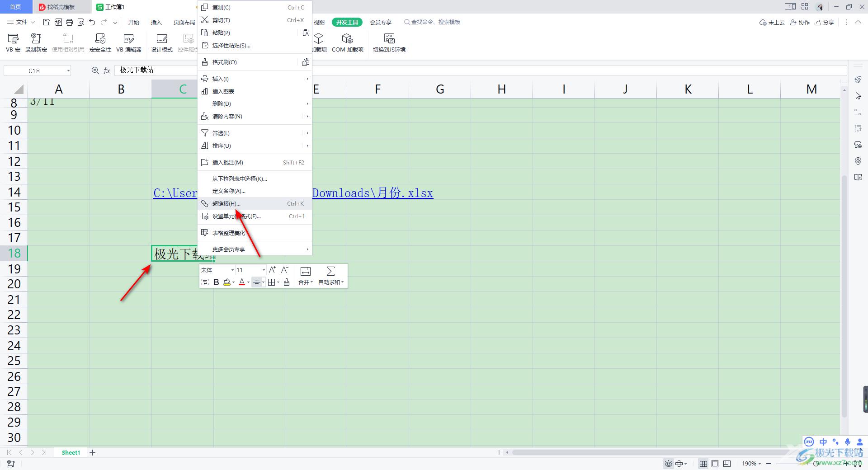Click the 合并 merge cells button
Image resolution: width=868 pixels, height=470 pixels.
[x=306, y=276]
